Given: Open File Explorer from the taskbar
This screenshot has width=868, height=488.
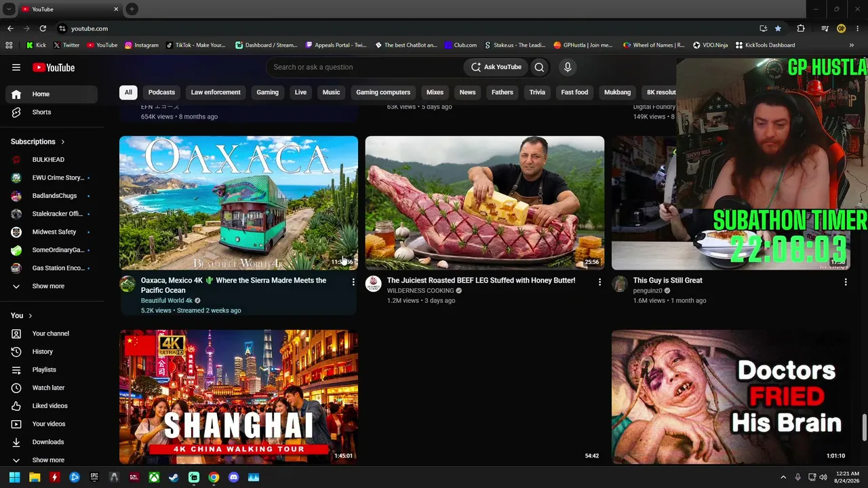Looking at the screenshot, I should point(35,477).
